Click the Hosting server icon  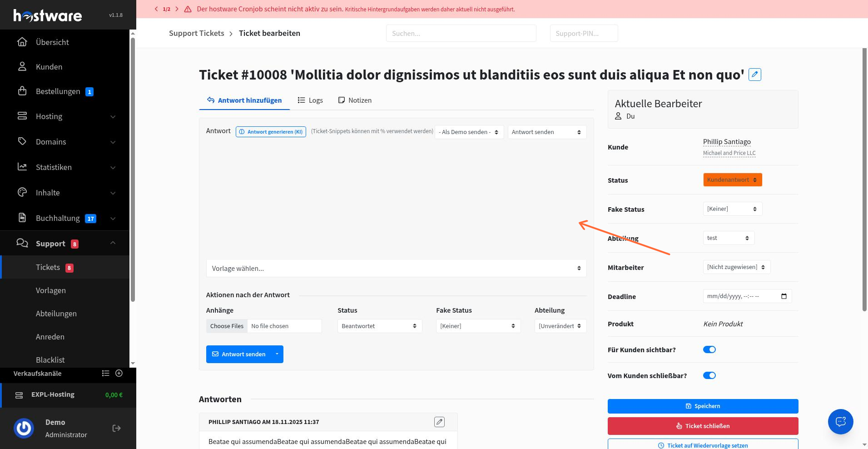point(22,116)
